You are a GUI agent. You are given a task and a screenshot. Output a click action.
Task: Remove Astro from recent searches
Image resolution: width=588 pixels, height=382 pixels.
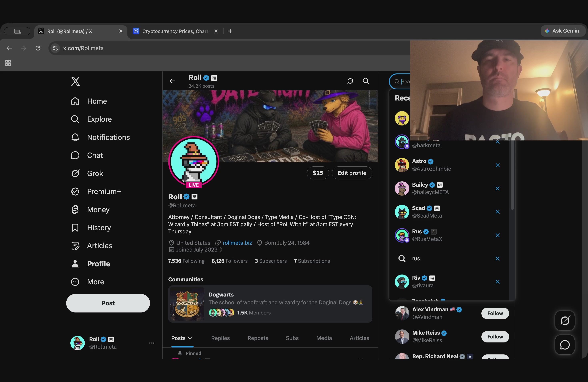pyautogui.click(x=498, y=165)
